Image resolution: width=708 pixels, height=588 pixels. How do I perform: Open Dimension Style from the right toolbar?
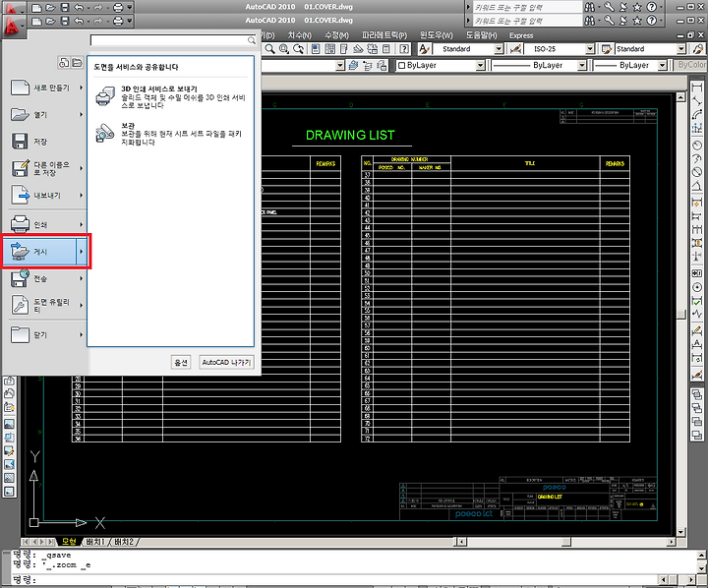697,375
